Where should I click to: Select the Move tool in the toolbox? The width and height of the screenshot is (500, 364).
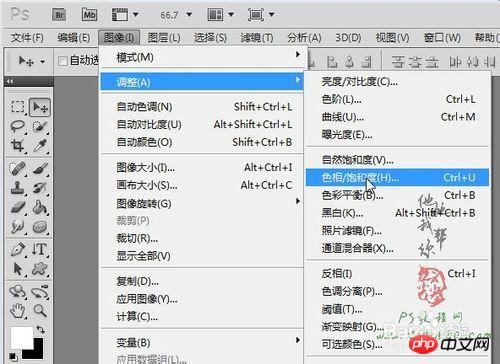(40, 107)
